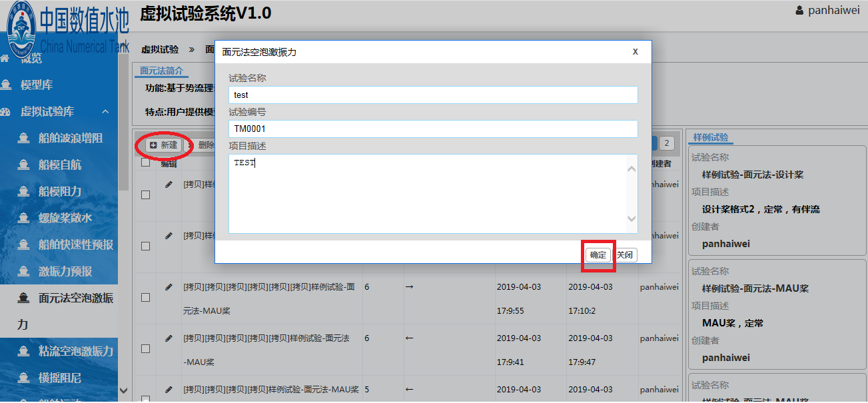
Task: Toggle the select-all checkbox in table header
Action: click(146, 163)
